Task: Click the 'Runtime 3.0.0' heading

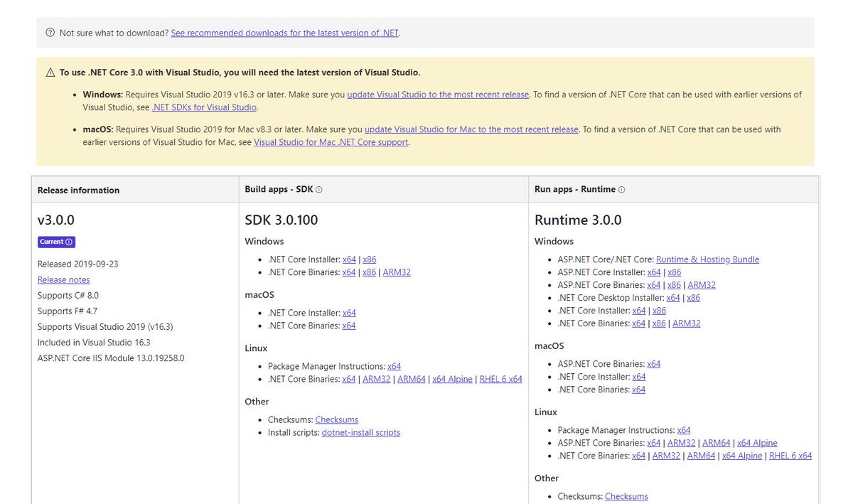Action: pos(578,220)
